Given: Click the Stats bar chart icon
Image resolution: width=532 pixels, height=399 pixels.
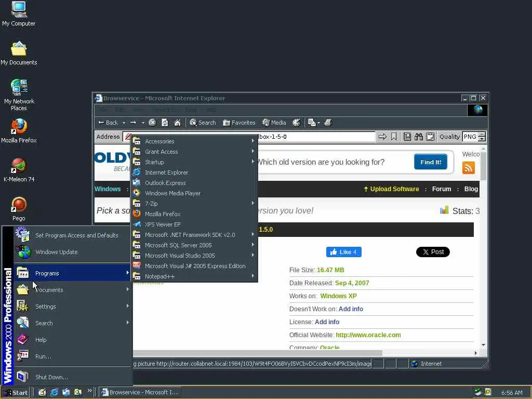Looking at the screenshot, I should pyautogui.click(x=444, y=210).
